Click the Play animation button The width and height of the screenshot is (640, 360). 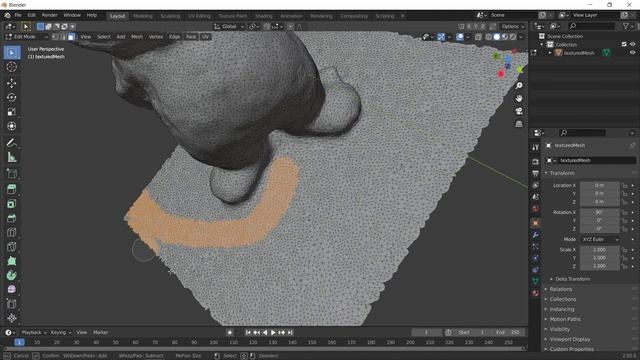point(273,333)
